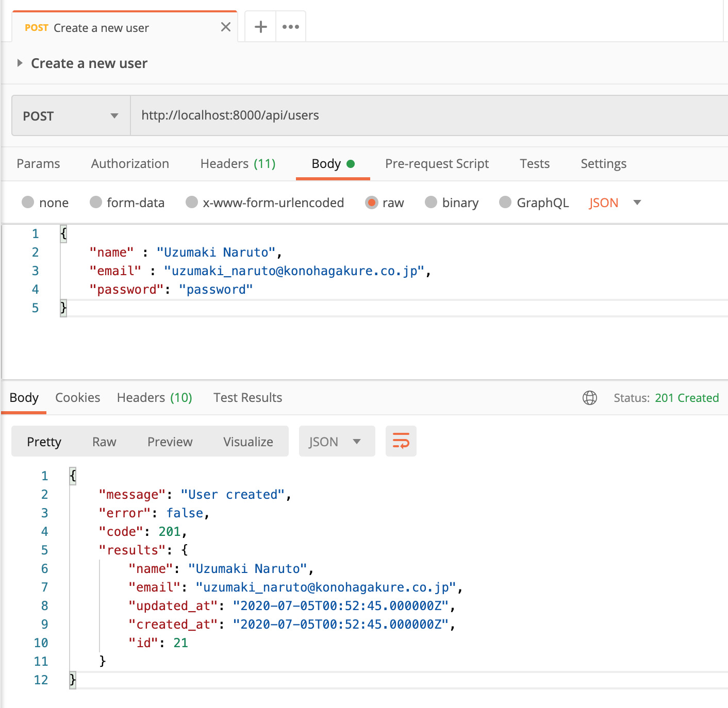Open the response Cookies tab
728x708 pixels.
77,398
